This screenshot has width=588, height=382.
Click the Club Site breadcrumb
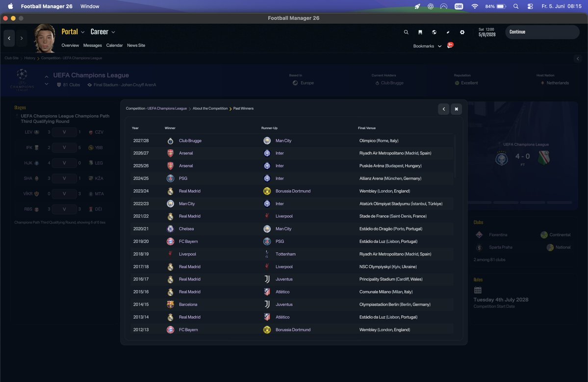click(12, 58)
